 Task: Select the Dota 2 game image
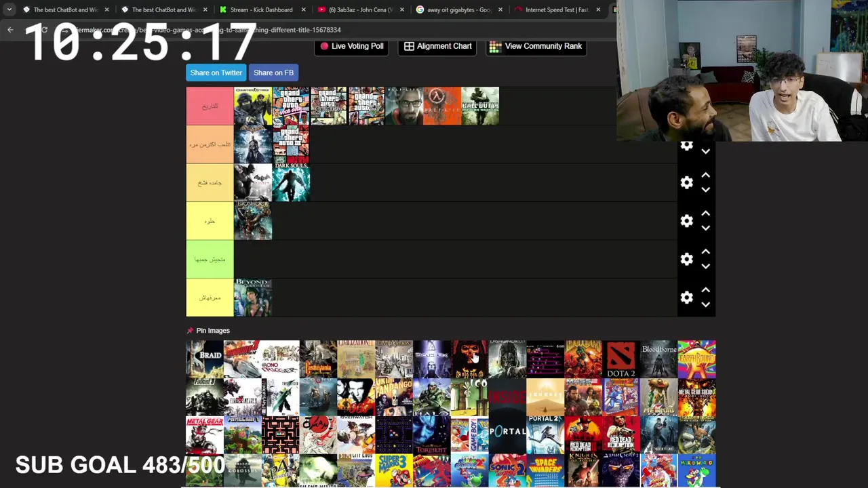pyautogui.click(x=620, y=359)
